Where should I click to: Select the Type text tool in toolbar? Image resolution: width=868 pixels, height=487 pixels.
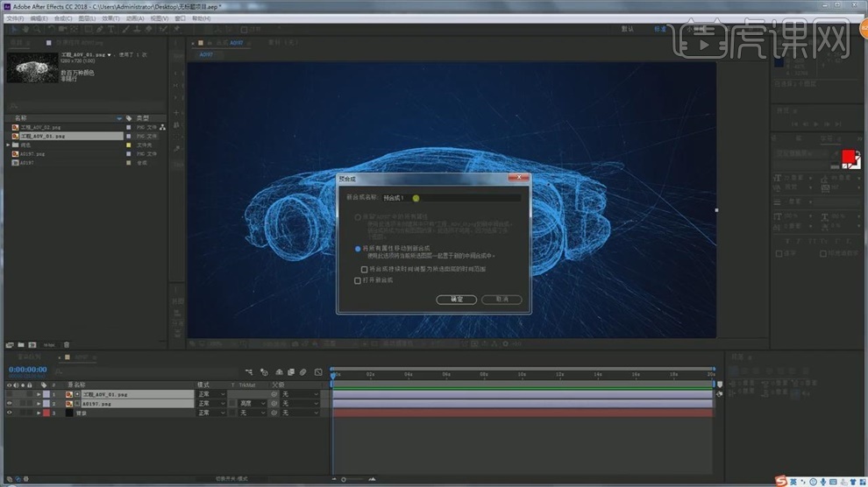[110, 29]
